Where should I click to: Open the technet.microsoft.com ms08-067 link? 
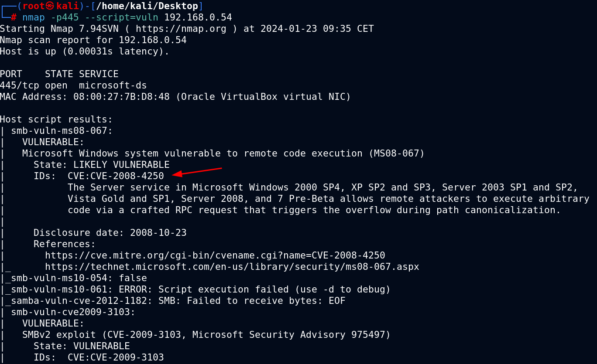click(232, 267)
